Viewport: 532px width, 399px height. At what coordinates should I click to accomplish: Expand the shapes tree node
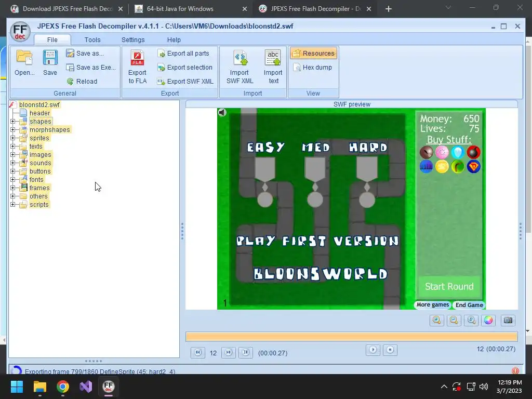(13, 122)
